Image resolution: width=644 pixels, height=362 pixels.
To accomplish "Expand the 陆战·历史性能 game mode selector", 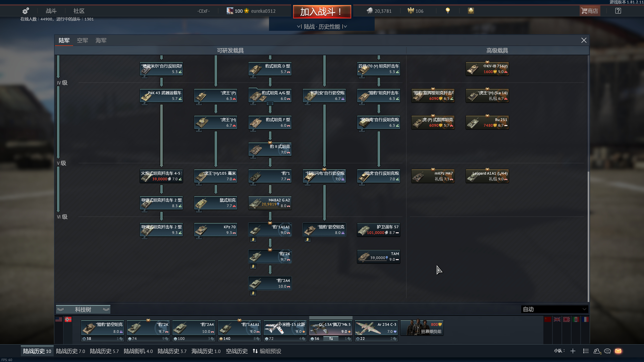I will [322, 26].
